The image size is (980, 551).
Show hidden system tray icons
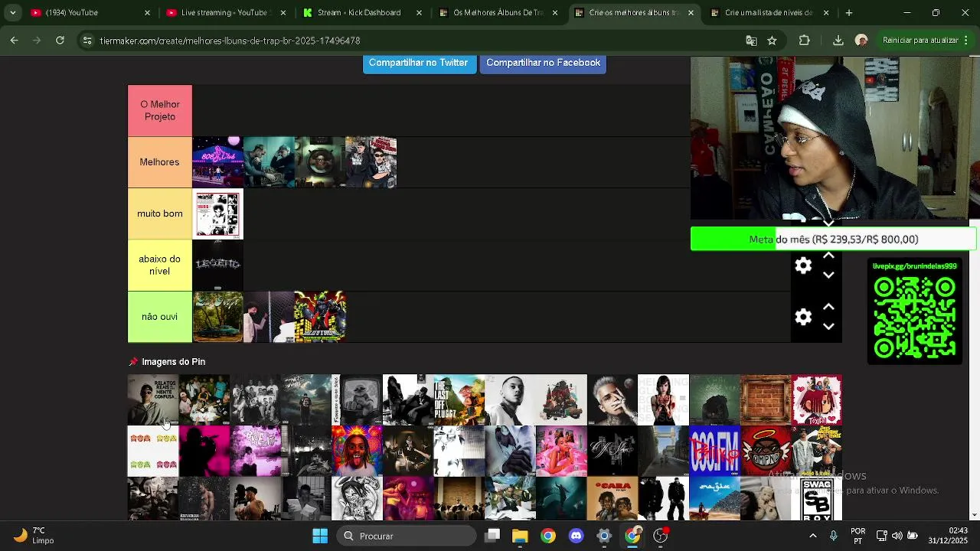click(812, 536)
